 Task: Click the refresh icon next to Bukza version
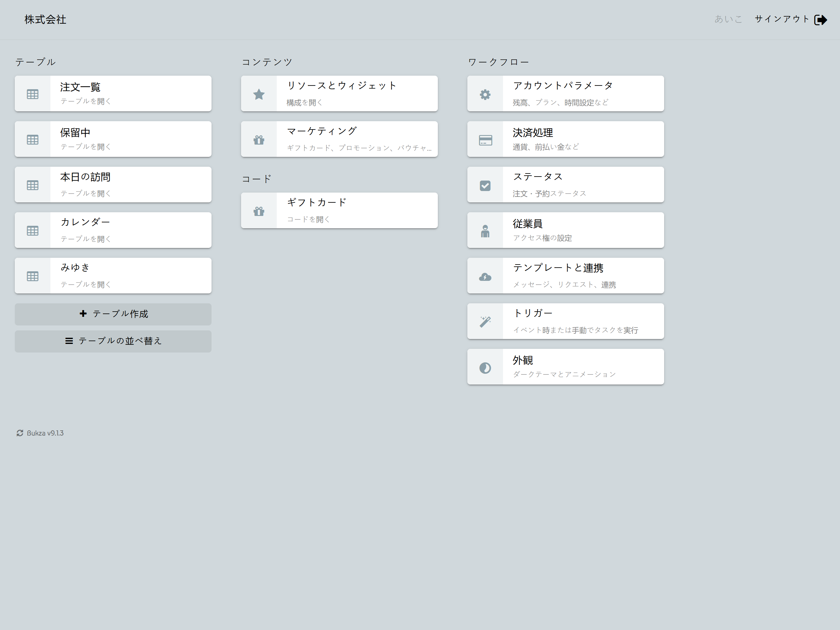pos(20,433)
